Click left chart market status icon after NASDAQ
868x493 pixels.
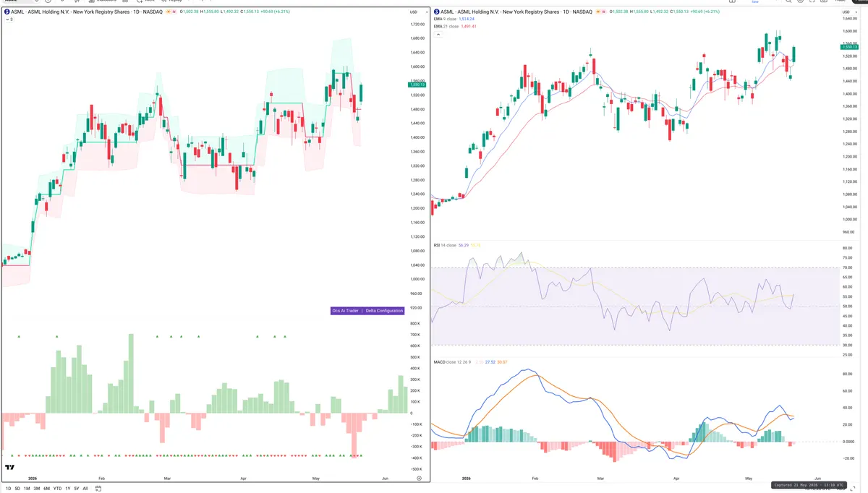coord(169,12)
